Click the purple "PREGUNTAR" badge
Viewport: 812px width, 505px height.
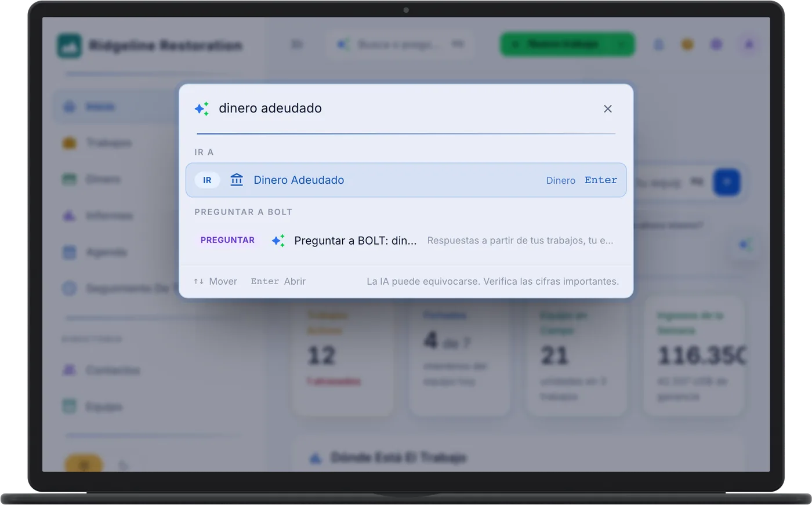point(227,240)
